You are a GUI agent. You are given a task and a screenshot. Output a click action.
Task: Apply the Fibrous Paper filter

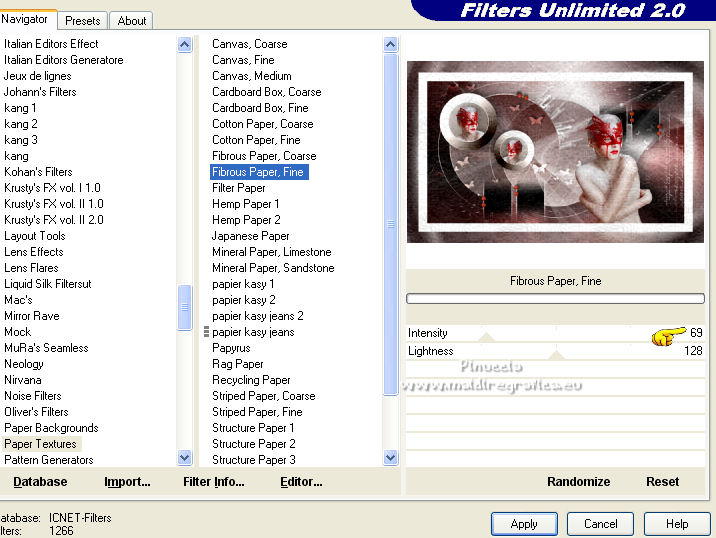click(x=524, y=524)
